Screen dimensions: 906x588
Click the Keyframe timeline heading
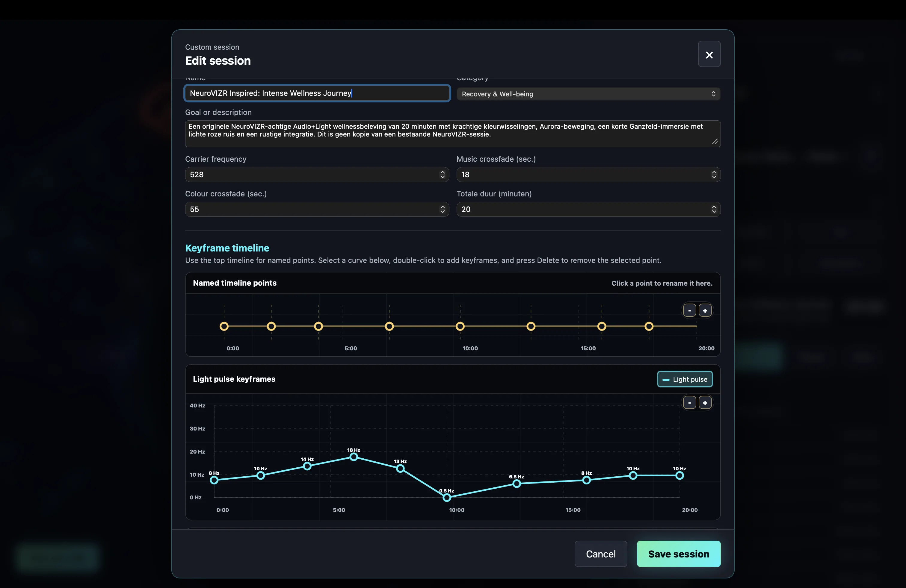click(x=227, y=248)
